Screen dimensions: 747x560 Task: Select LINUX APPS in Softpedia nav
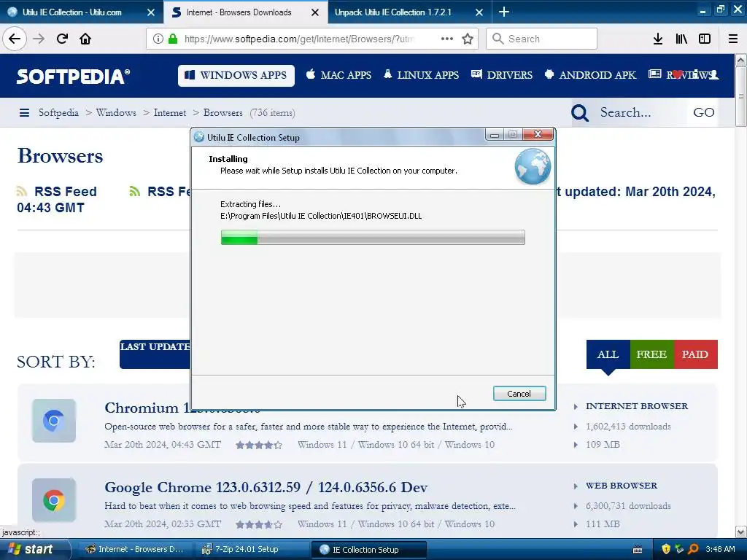421,75
